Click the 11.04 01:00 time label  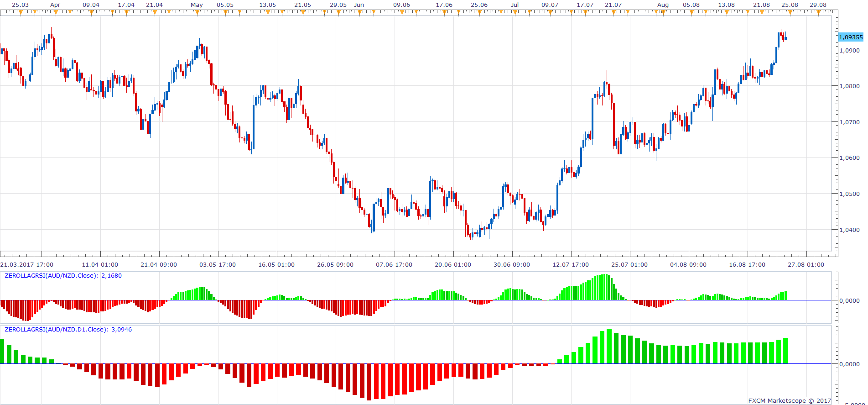click(100, 265)
